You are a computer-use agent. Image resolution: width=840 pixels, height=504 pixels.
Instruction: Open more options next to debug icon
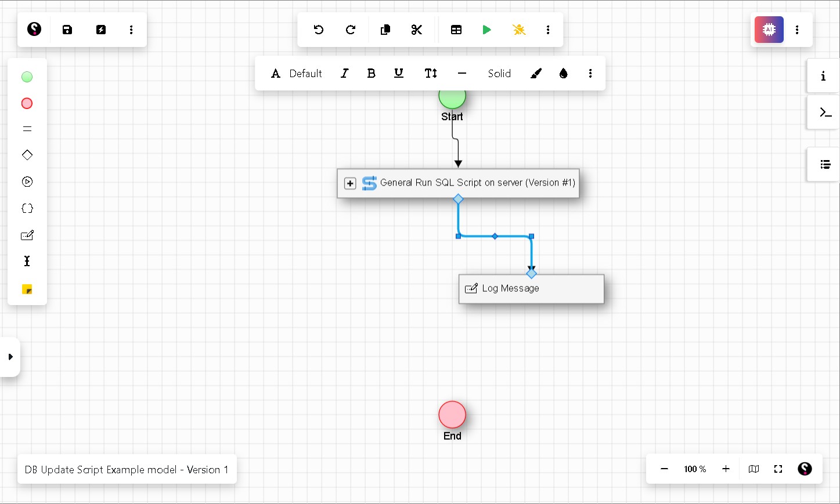[x=548, y=30]
